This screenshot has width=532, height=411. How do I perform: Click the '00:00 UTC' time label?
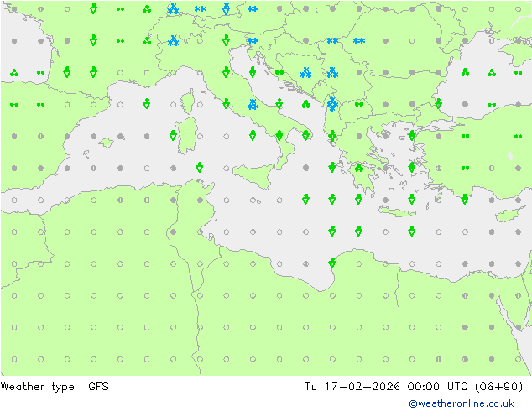pos(440,386)
